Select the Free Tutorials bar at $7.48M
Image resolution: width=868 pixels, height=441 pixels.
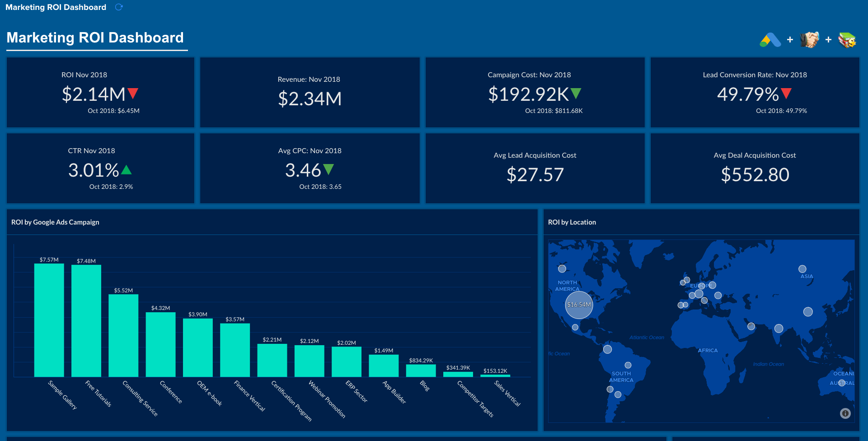click(86, 321)
